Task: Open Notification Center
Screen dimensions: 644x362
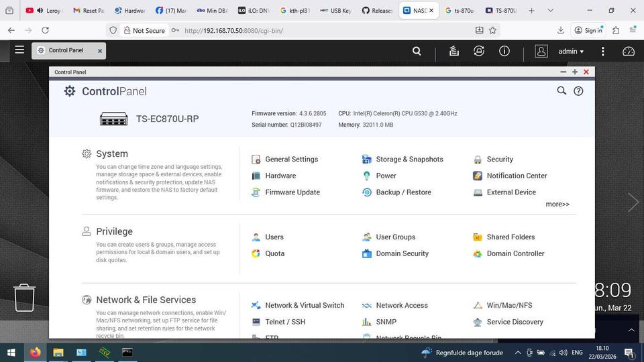Action: pyautogui.click(x=510, y=176)
